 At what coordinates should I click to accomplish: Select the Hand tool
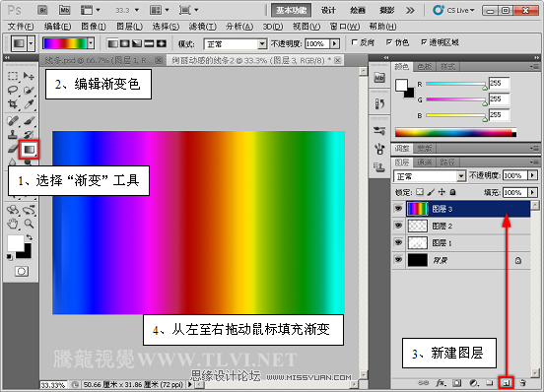click(x=13, y=224)
